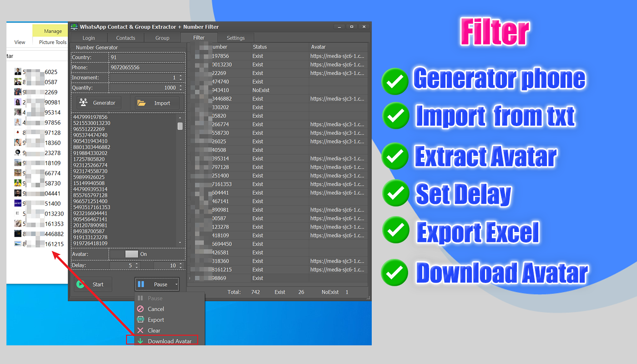Screen dimensions: 637x364
Task: Go to the Group tab
Action: point(162,38)
